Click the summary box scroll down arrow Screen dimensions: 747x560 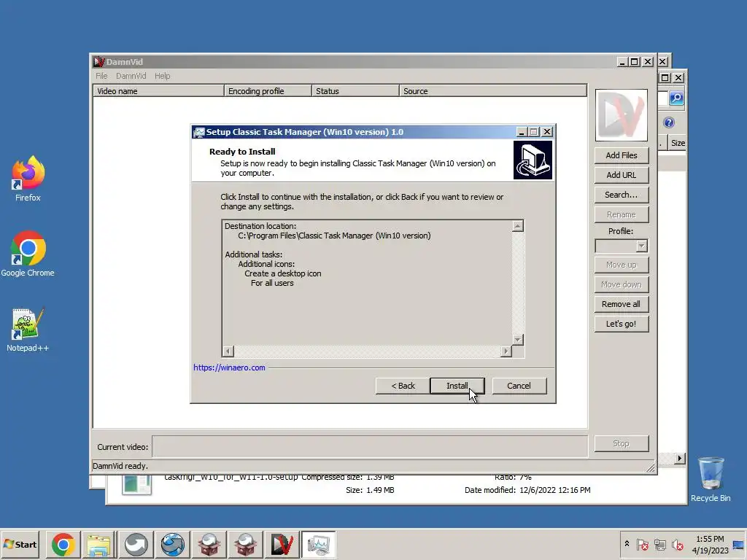tap(518, 340)
